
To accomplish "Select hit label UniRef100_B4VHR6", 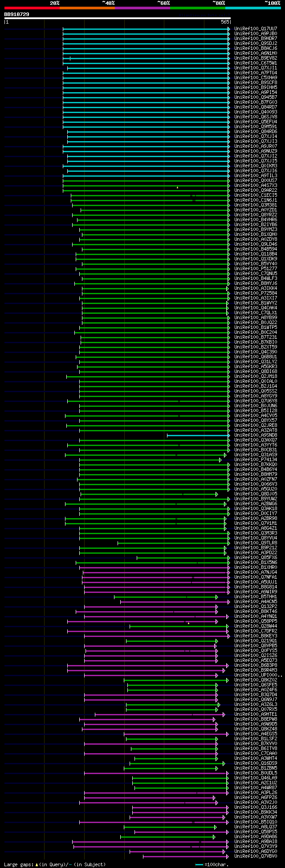I will 256,219.
